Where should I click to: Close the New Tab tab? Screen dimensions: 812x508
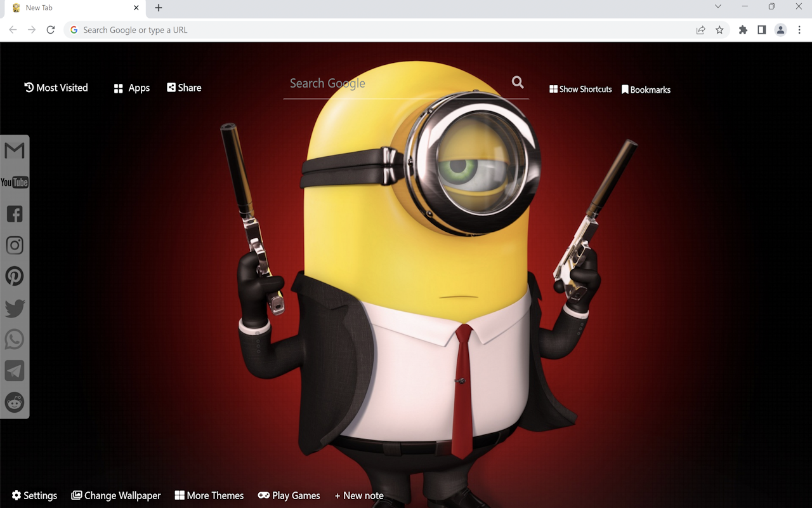136,8
